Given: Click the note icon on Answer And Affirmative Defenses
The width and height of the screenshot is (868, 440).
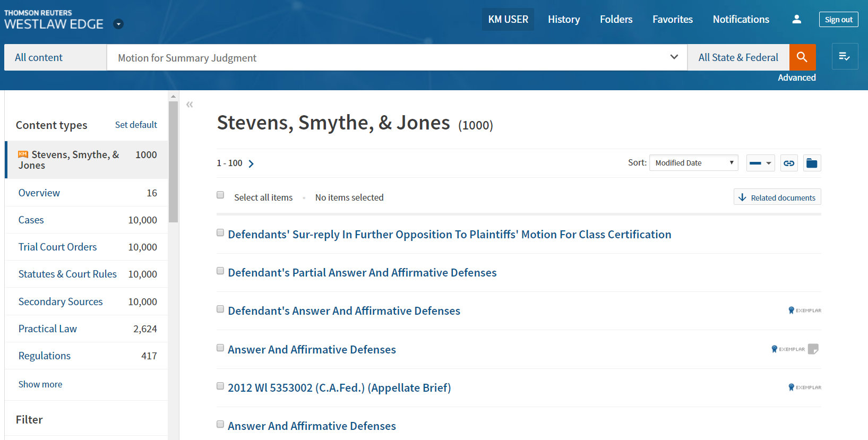Looking at the screenshot, I should [813, 349].
